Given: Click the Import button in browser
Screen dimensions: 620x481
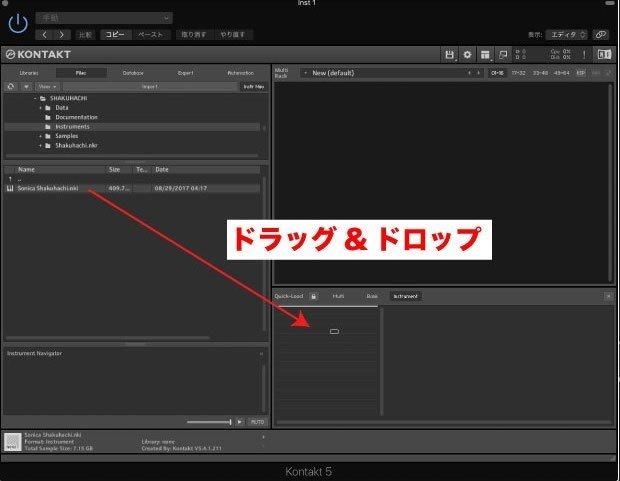Looking at the screenshot, I should (150, 87).
